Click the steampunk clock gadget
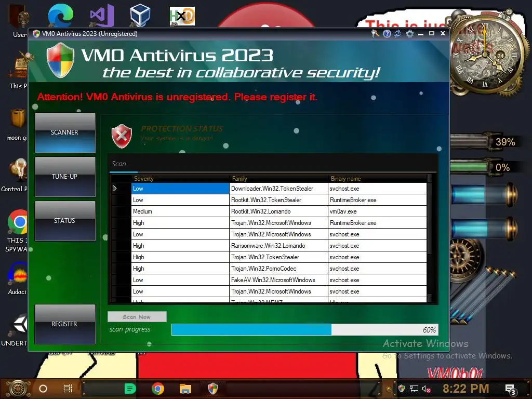Viewport: 532px width, 399px height. 485,54
